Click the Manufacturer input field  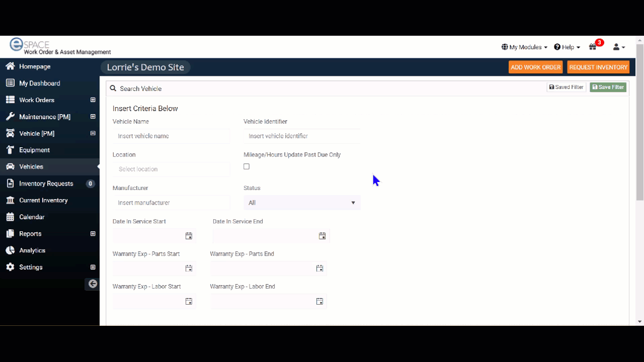(x=171, y=203)
